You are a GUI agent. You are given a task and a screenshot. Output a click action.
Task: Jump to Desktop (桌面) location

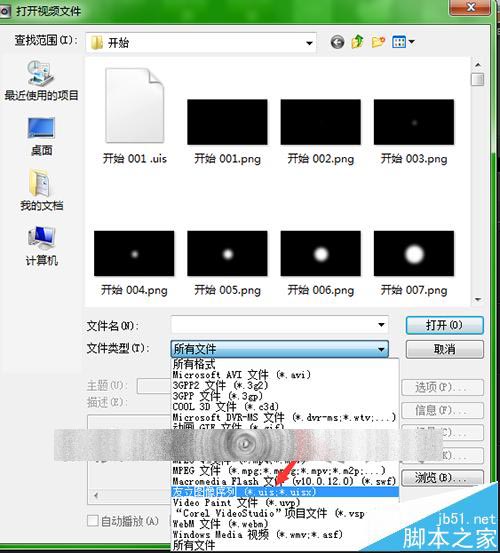coord(41,137)
